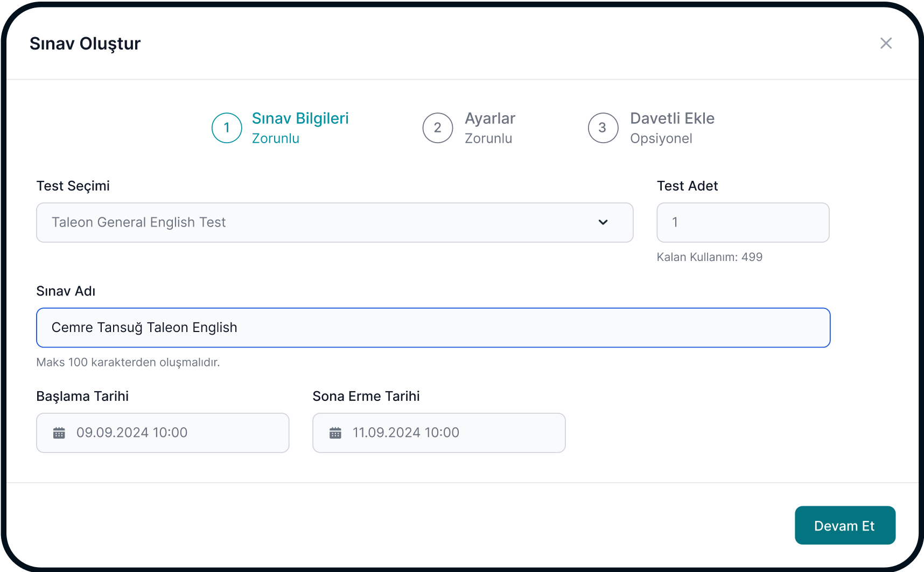Open the Taleon General English Test dropdown
The height and width of the screenshot is (572, 924).
click(335, 222)
